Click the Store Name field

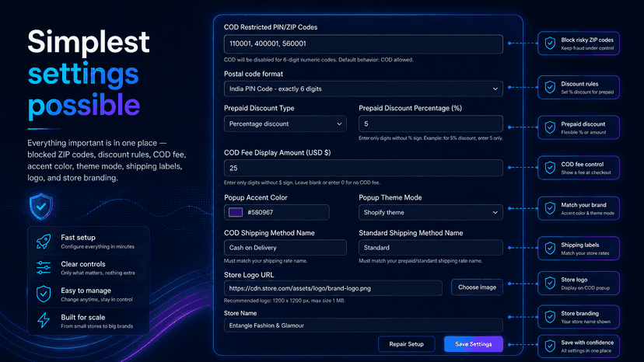click(x=363, y=325)
